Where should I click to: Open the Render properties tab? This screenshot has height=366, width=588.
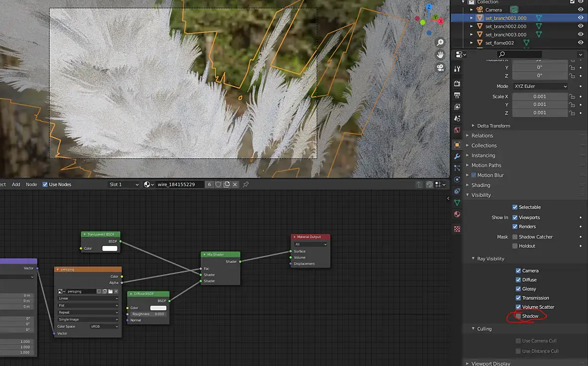point(457,83)
